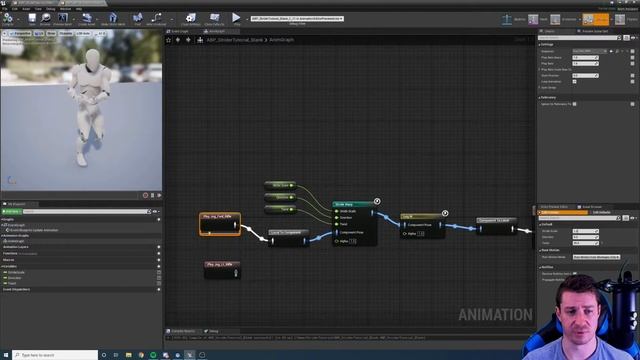
Task: Open the Asset menu
Action: (26, 9)
